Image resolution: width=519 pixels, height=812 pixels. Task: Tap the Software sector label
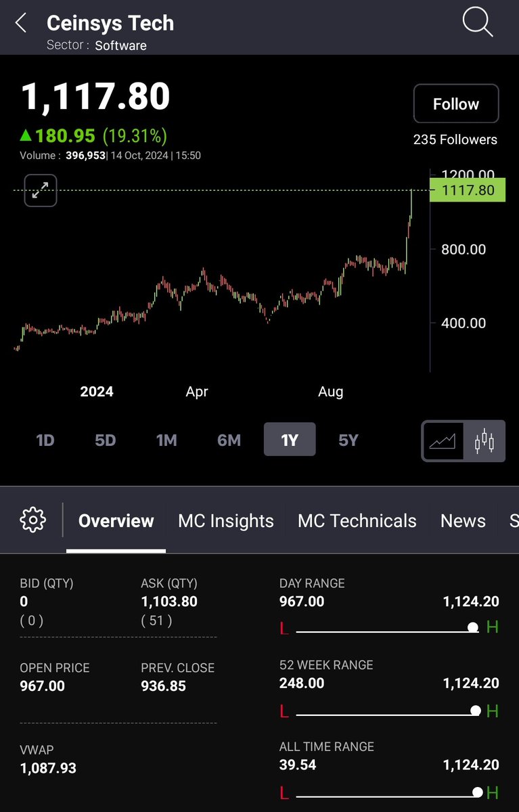[x=121, y=45]
